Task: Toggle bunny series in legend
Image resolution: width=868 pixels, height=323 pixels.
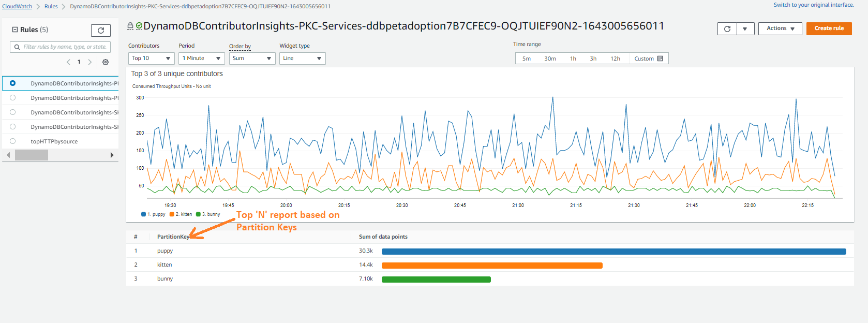Action: pos(208,214)
